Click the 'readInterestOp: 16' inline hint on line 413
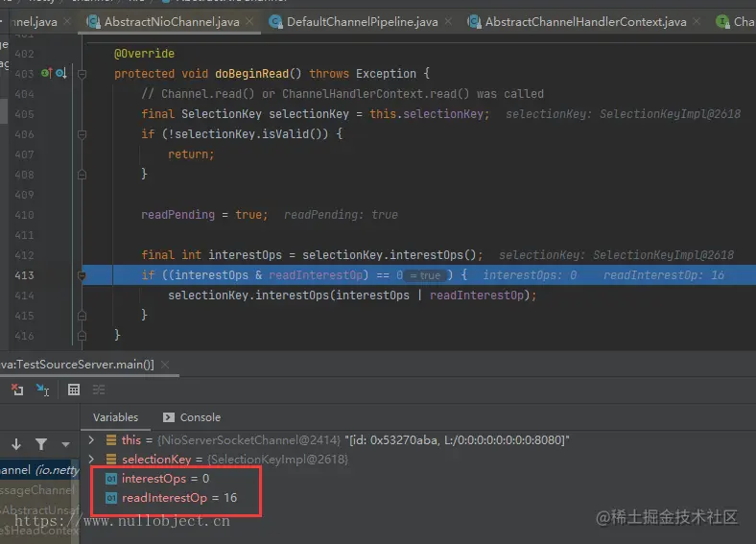This screenshot has width=756, height=544. (x=664, y=275)
